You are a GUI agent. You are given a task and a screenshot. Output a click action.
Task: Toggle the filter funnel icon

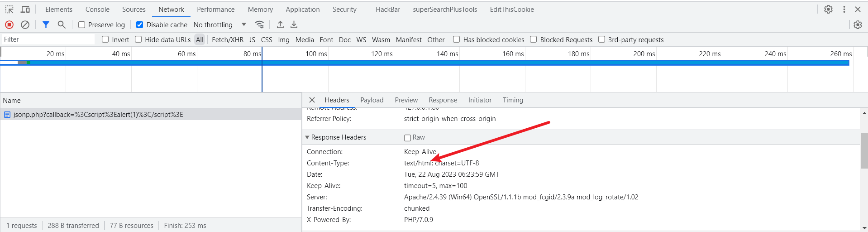point(46,25)
